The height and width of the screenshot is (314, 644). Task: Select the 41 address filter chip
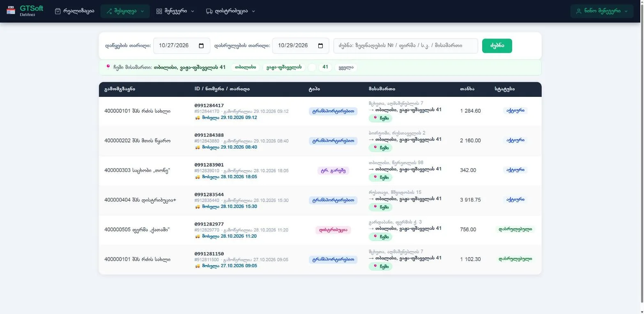(325, 67)
